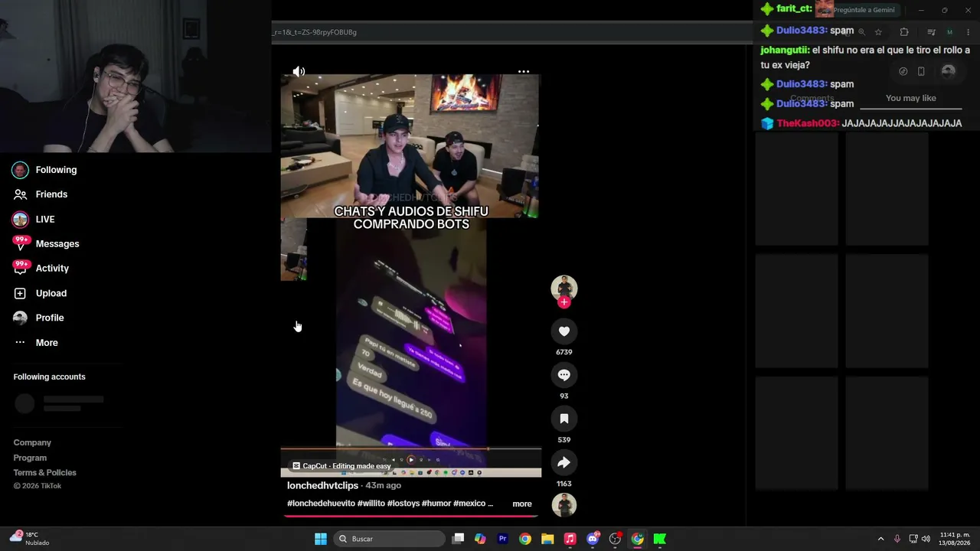Click the #lostoys hashtag
Viewport: 980px width, 551px height.
(402, 504)
